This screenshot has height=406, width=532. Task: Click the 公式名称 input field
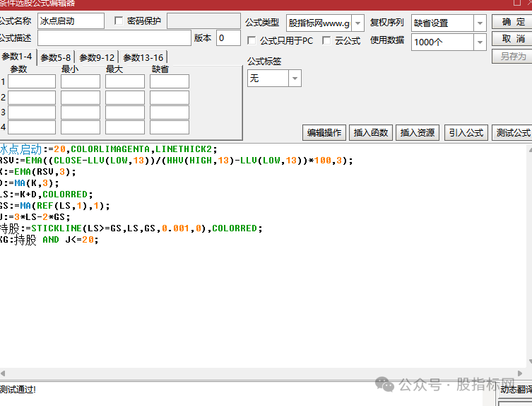[x=71, y=21]
